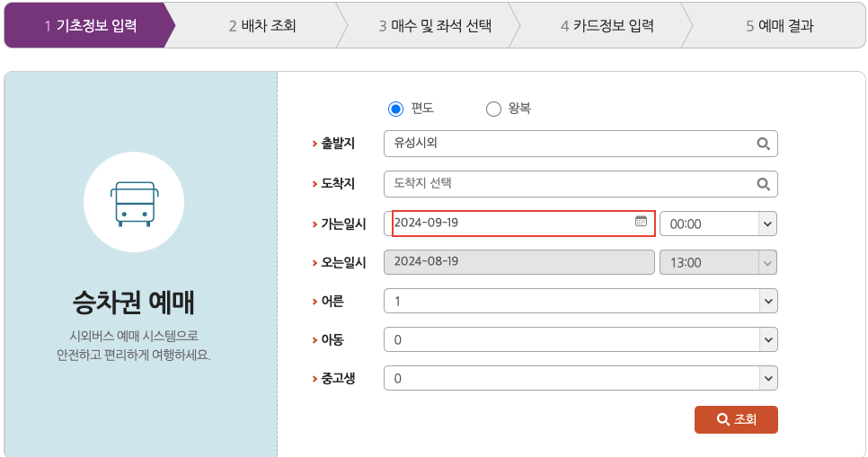868x457 pixels.
Task: Select the 편도 one-way radio button
Action: (395, 109)
